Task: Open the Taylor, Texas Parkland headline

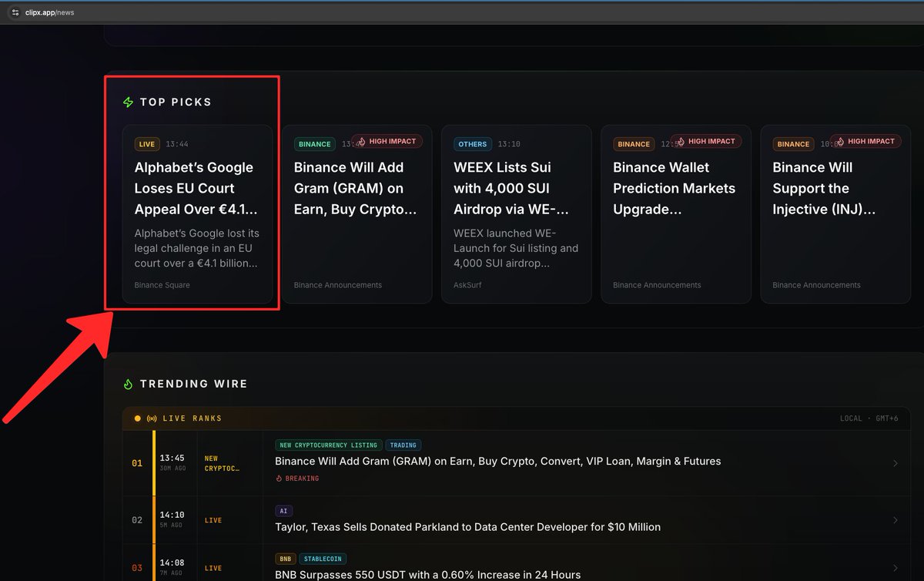Action: (468, 528)
